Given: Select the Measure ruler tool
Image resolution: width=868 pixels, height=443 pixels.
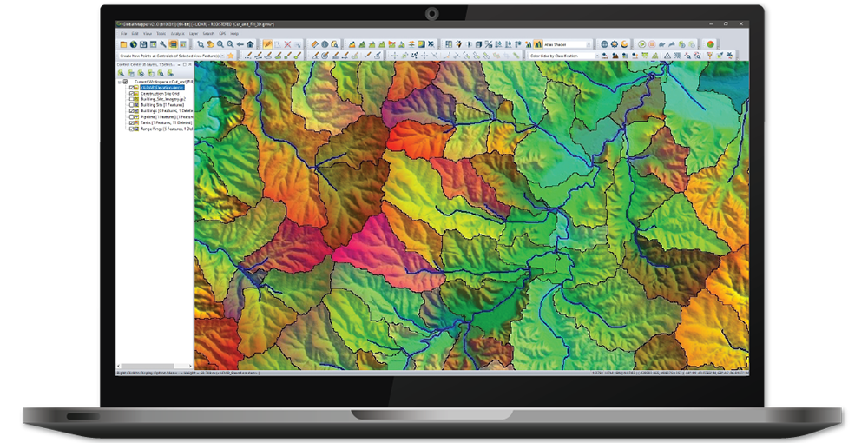Looking at the screenshot, I should [x=314, y=44].
